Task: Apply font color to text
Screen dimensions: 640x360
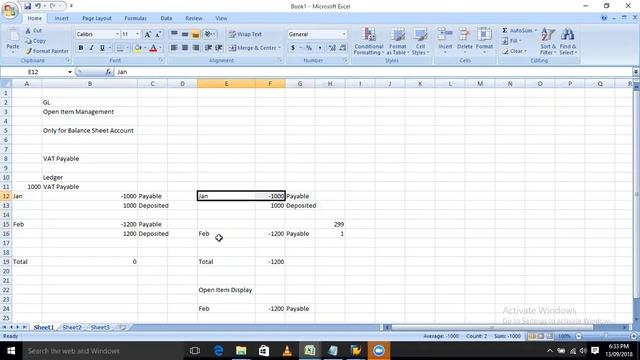Action: point(153,48)
